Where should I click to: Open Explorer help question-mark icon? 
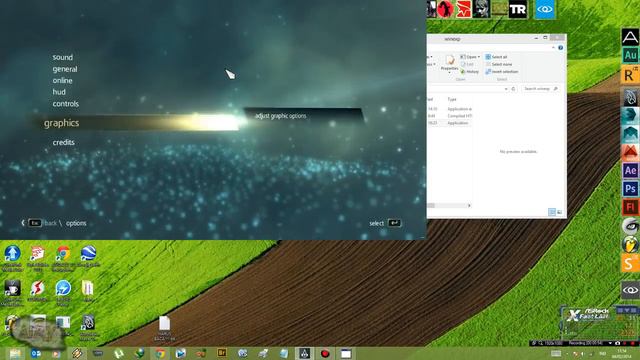pyautogui.click(x=561, y=48)
